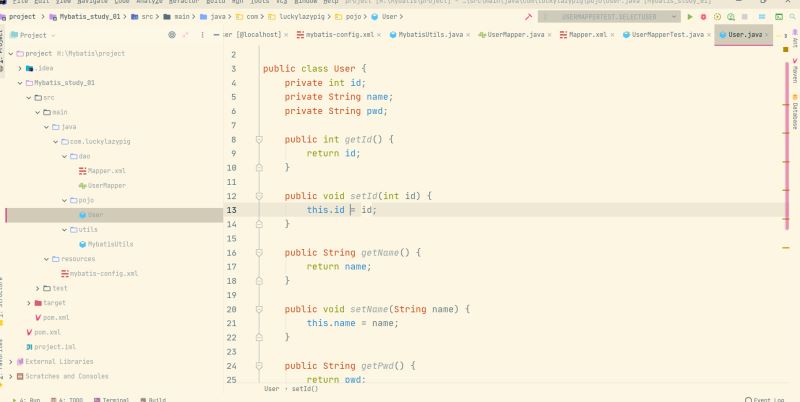This screenshot has width=800, height=402.
Task: Open the run configuration dropdown UserMapperTest.selectUser
Action: (609, 17)
